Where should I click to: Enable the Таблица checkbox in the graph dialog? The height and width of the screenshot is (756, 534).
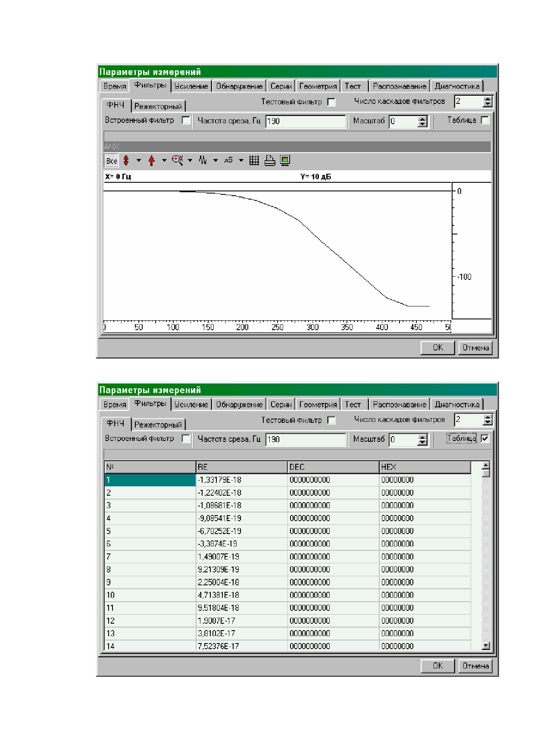485,120
